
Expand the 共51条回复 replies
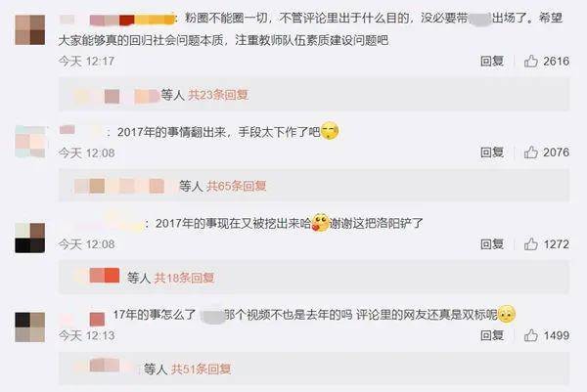[x=201, y=370]
